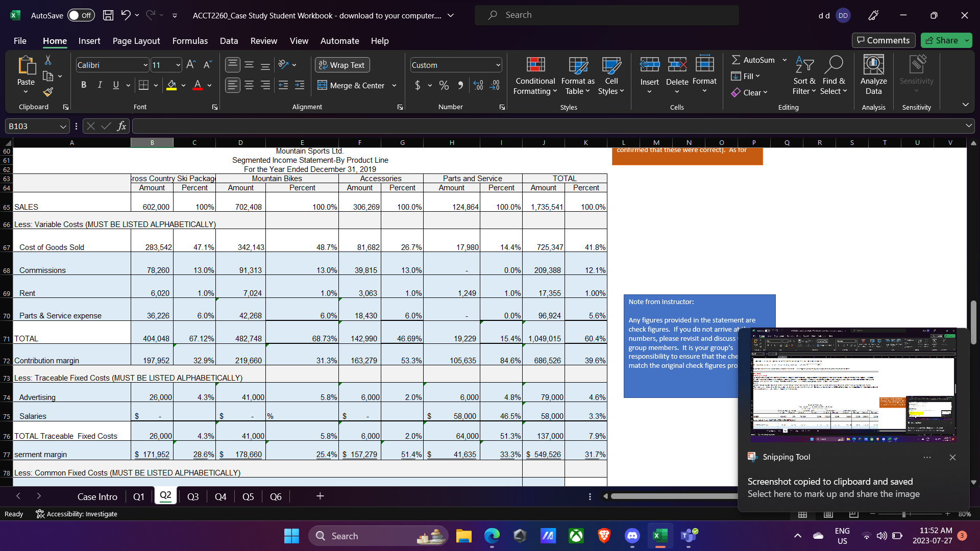Click the Increase Decimal icon

click(x=478, y=85)
